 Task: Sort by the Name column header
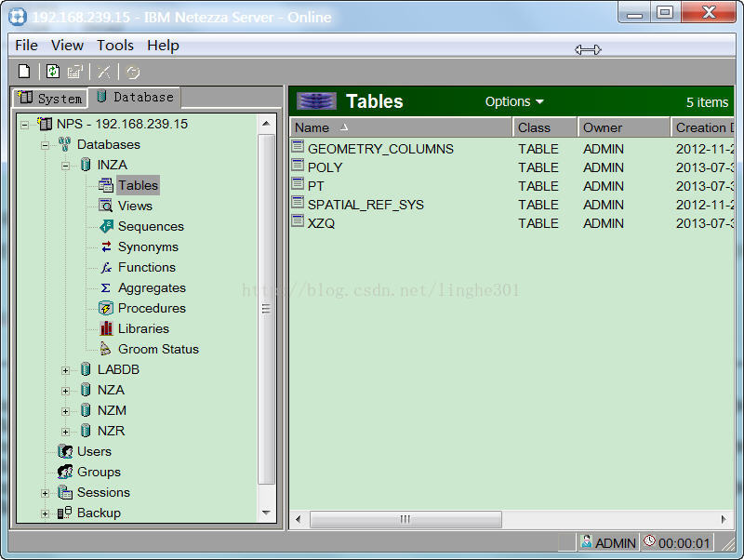click(401, 127)
